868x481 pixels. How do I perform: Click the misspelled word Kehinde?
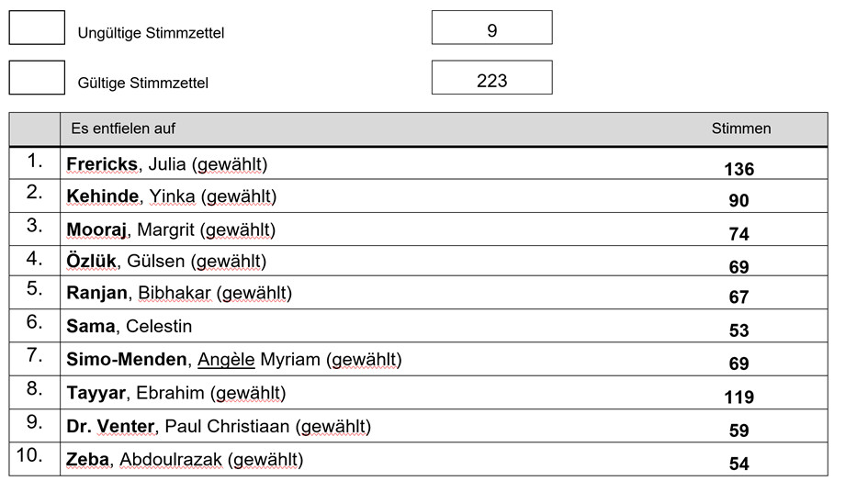point(102,196)
